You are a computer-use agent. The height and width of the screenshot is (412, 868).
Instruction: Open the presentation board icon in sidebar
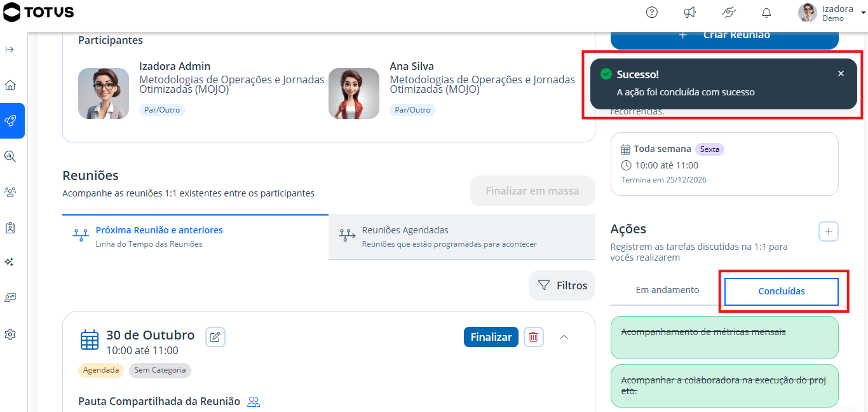point(10,298)
